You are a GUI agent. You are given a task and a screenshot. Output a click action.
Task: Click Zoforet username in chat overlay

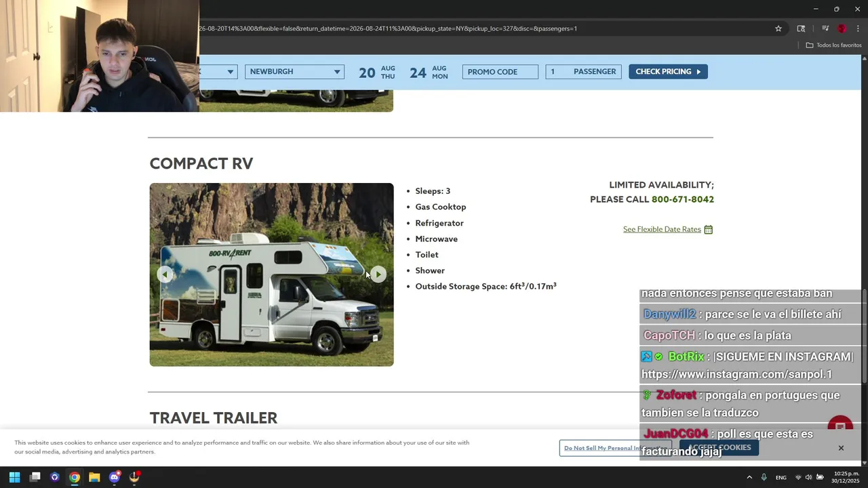point(676,395)
